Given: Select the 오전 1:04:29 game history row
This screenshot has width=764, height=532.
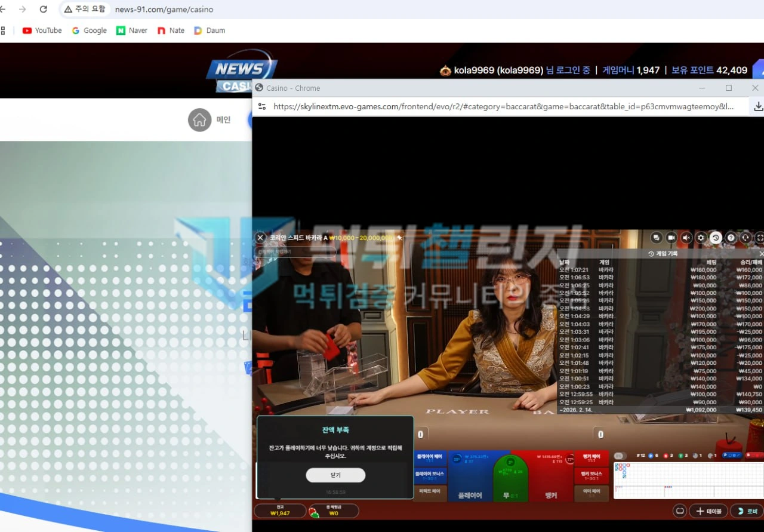Looking at the screenshot, I should pos(661,316).
